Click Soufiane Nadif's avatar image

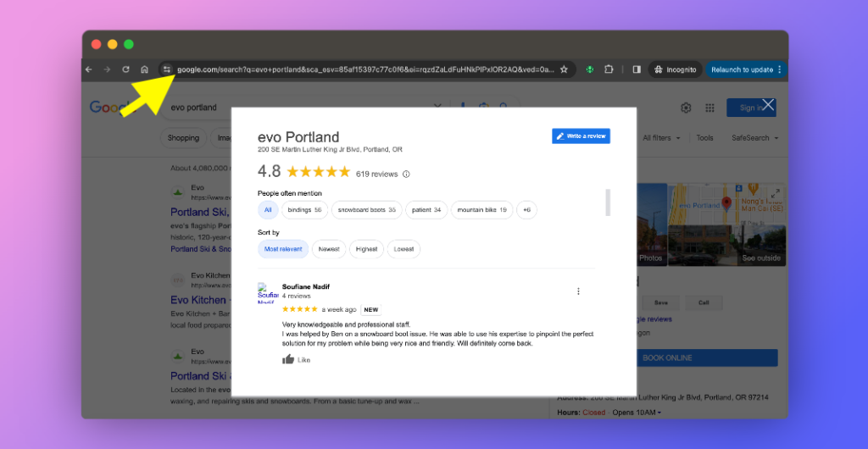(x=268, y=292)
